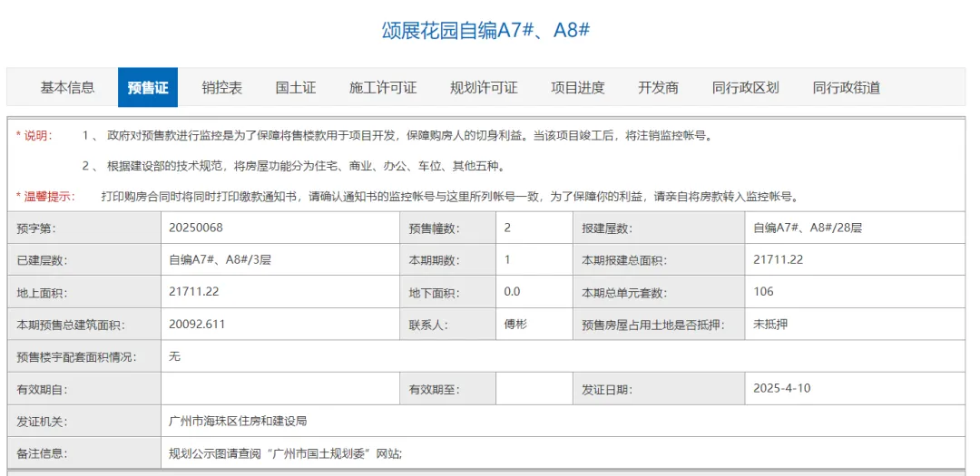Viewport: 980px width, 476px height.
Task: Click the mortgage status 未抵押
Action: pyautogui.click(x=769, y=325)
